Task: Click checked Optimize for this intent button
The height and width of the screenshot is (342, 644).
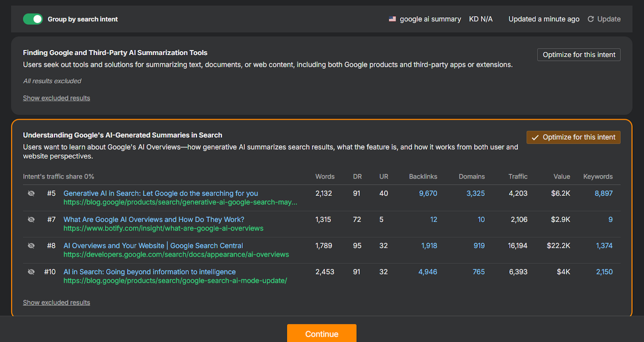Action: point(573,137)
